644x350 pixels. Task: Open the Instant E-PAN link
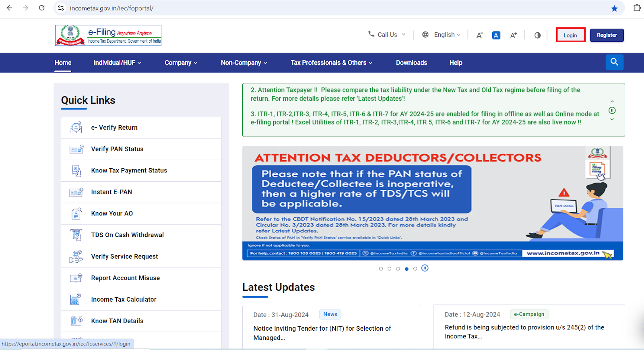pos(111,192)
